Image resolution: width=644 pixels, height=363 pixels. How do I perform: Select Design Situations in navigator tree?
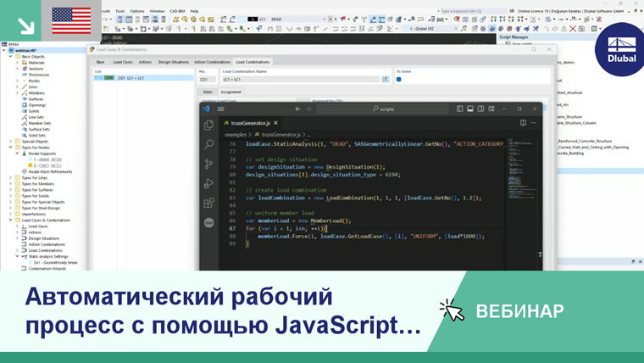(43, 238)
